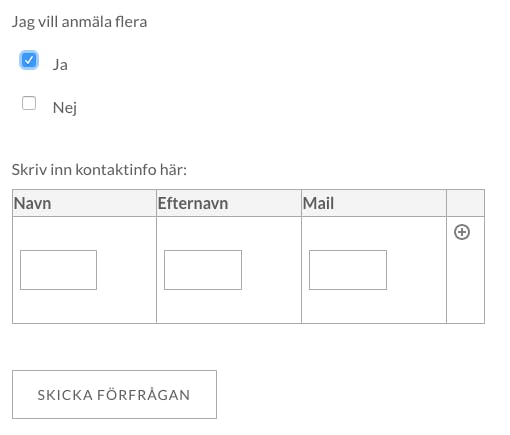The width and height of the screenshot is (510, 435).
Task: Click the Mail column header
Action: coord(374,203)
